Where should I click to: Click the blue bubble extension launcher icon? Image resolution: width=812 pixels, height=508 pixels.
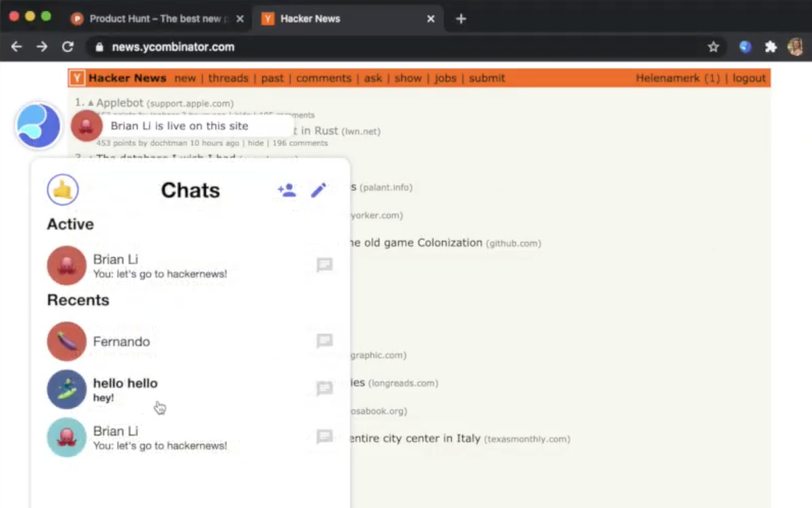(38, 126)
